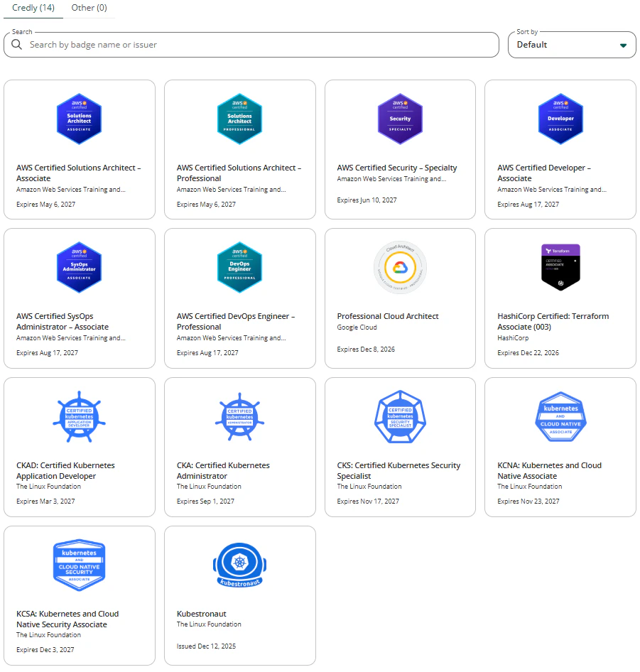
Task: Open CKS: Certified Kubernetes Security Specialist title
Action: (x=398, y=470)
